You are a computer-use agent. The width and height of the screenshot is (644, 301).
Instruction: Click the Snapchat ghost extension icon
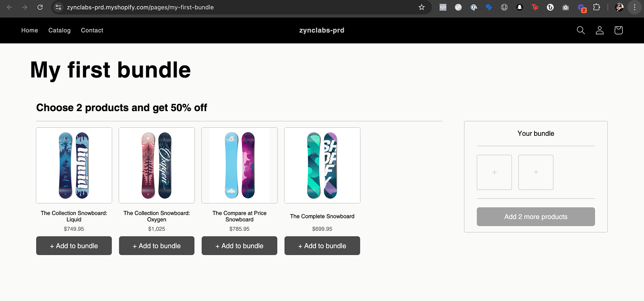tap(520, 7)
